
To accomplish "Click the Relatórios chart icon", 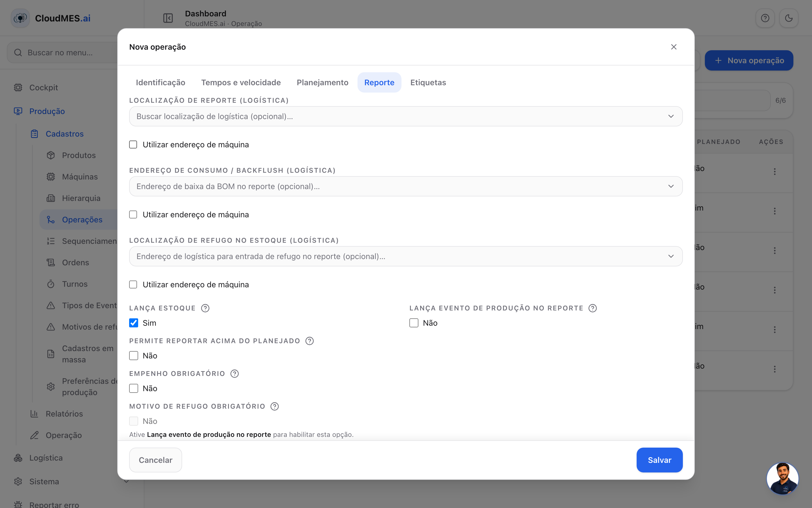I will click(35, 413).
